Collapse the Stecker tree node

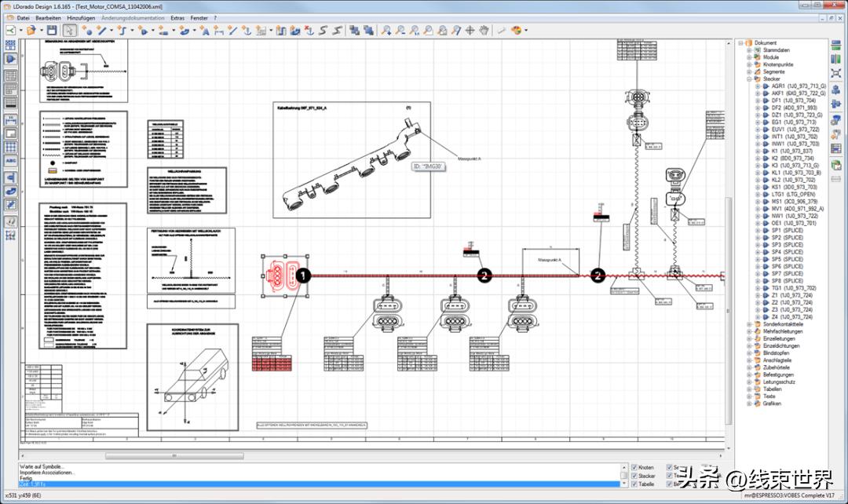750,79
